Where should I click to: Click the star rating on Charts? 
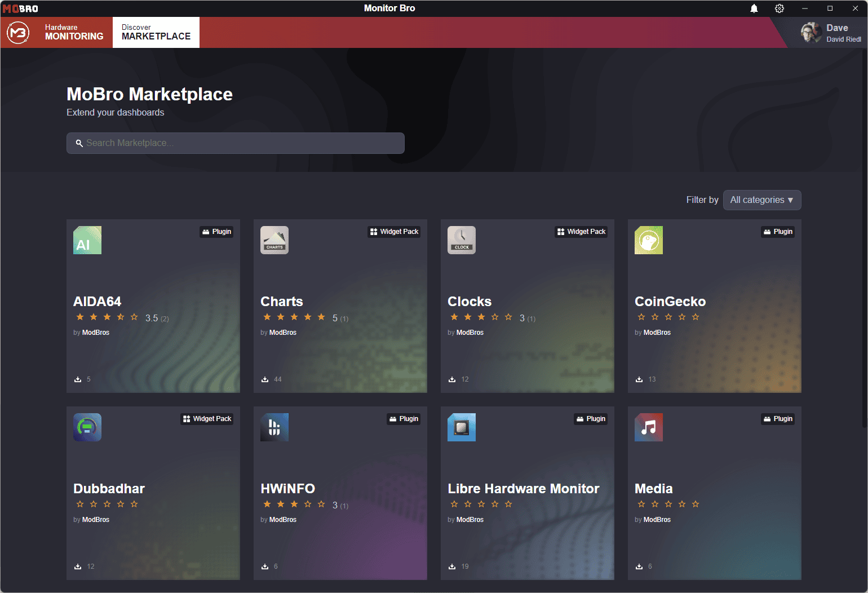pos(294,317)
